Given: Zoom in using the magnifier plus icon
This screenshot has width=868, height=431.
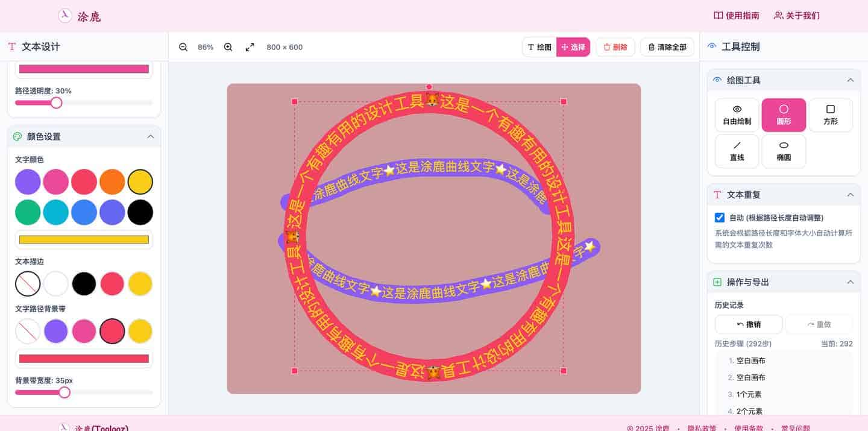Looking at the screenshot, I should 228,47.
